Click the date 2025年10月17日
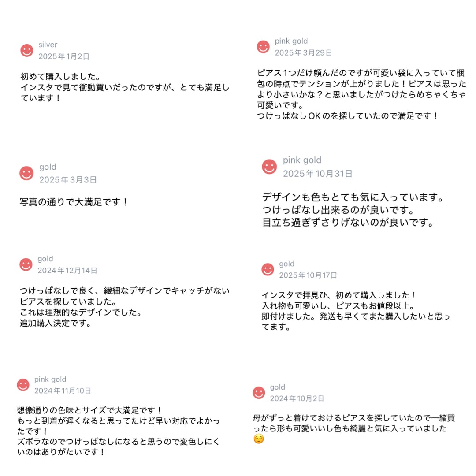This screenshot has height=476, width=476. pos(308,275)
